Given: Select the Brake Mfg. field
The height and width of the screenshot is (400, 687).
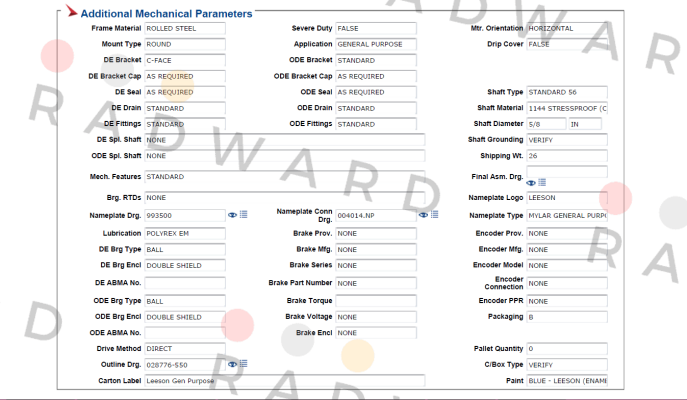Looking at the screenshot, I should tap(376, 250).
